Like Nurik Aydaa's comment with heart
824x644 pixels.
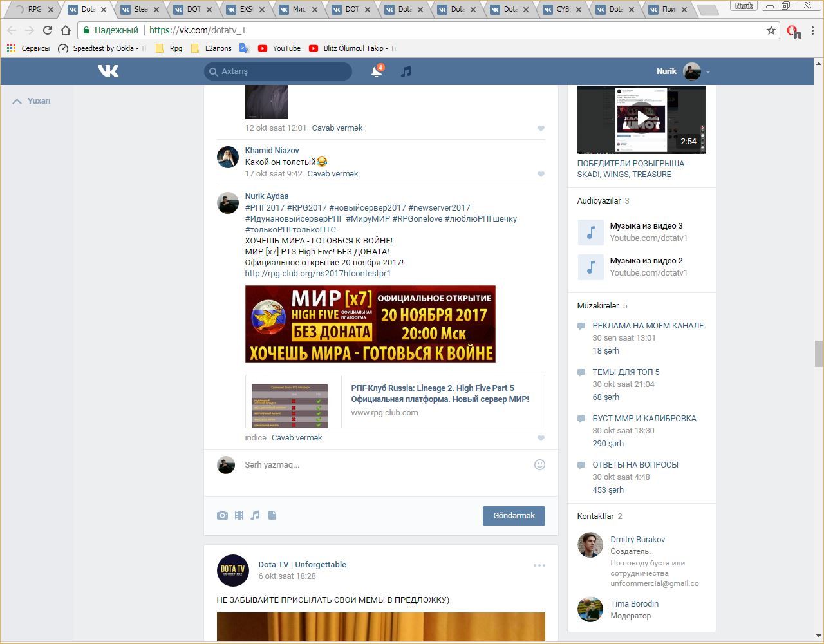pos(541,438)
